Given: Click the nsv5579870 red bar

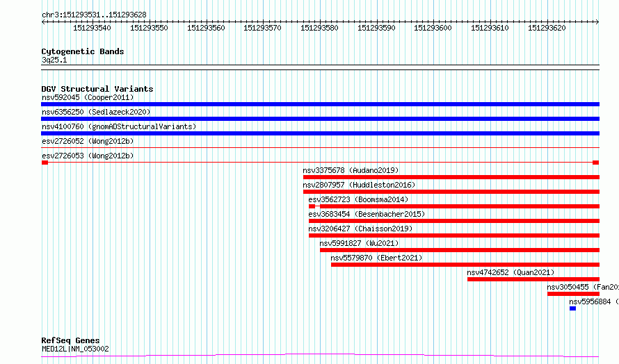Looking at the screenshot, I should point(465,265).
